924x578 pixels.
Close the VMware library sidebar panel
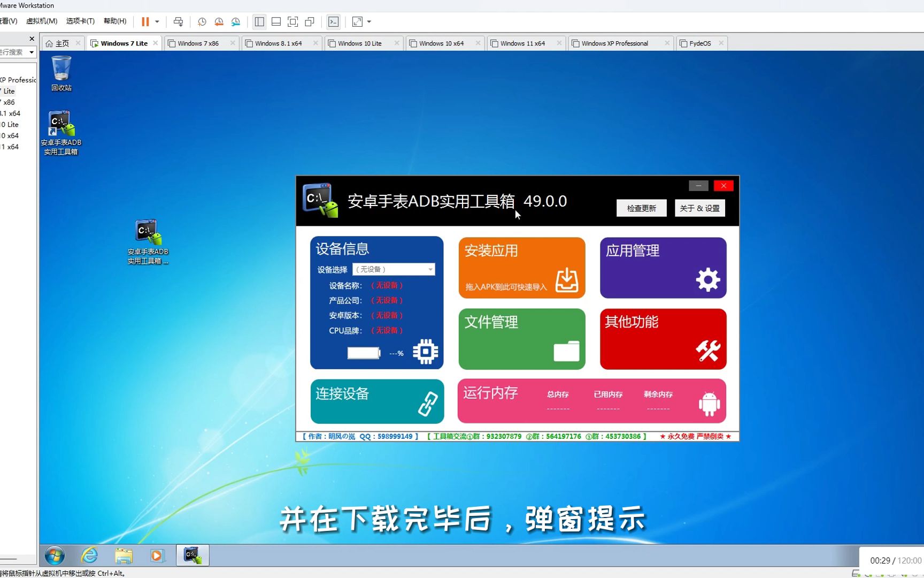point(32,39)
